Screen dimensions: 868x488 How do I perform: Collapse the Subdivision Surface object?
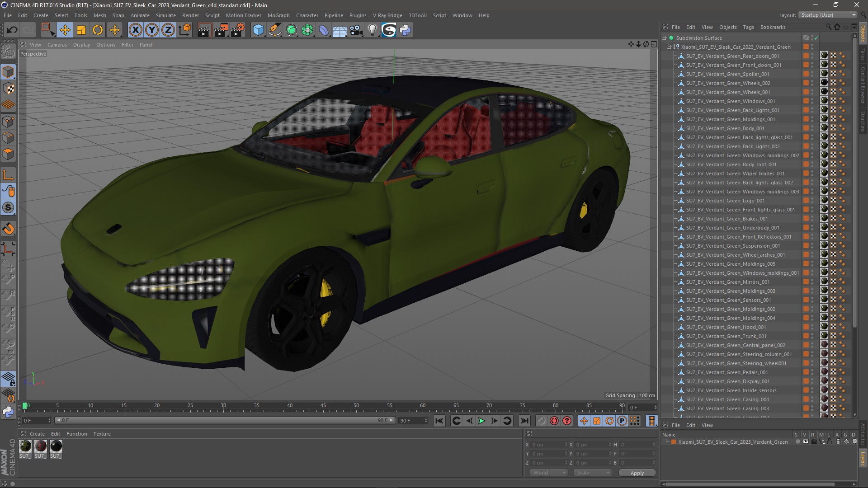[x=664, y=38]
